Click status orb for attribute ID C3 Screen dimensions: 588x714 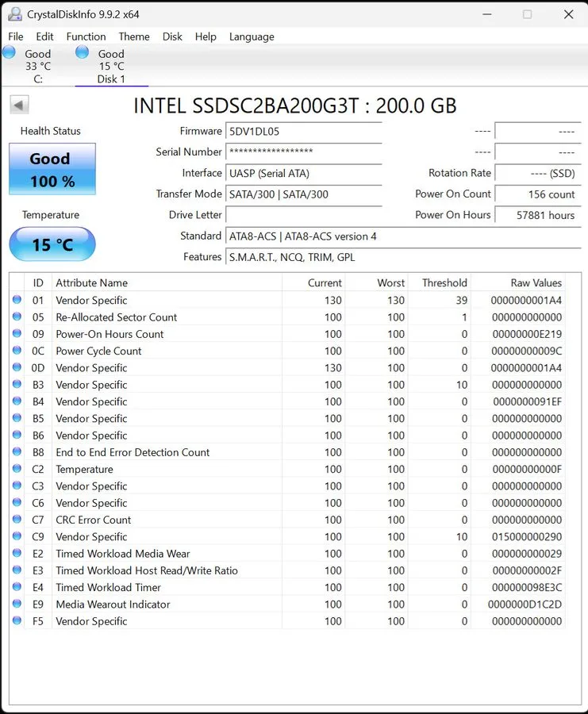[17, 486]
